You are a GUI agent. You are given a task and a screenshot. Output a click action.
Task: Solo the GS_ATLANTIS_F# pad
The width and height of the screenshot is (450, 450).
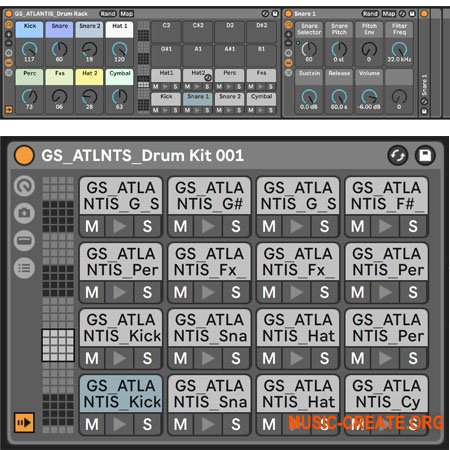[x=413, y=226]
